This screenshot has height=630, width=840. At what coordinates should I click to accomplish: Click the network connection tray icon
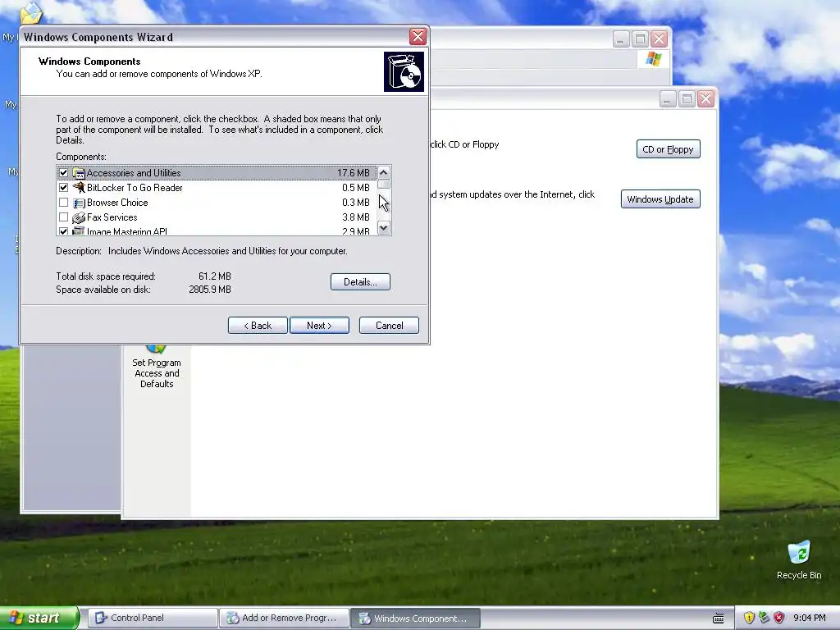click(764, 618)
